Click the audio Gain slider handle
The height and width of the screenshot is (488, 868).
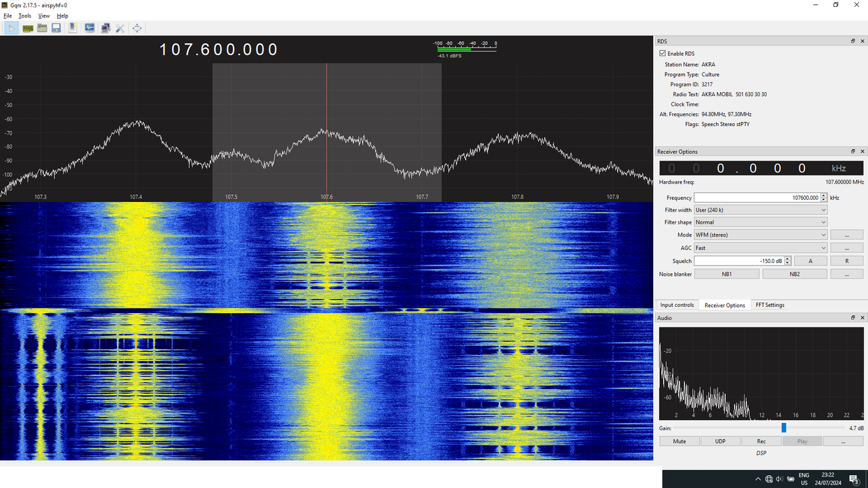click(784, 428)
